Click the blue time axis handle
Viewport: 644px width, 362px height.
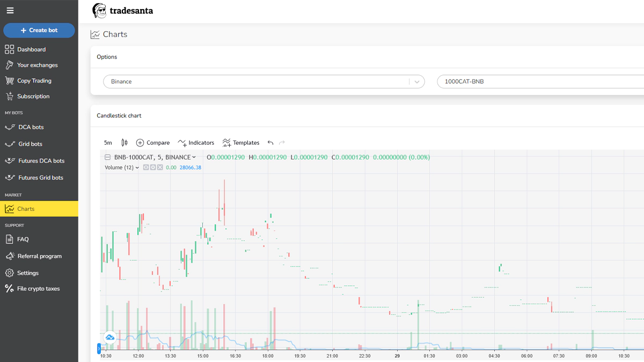click(99, 349)
